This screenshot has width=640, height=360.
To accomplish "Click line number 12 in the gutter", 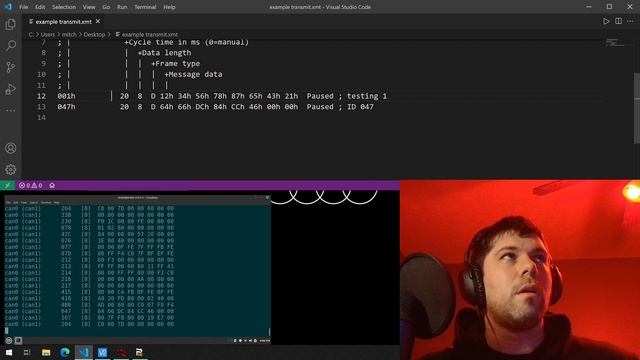I will pyautogui.click(x=41, y=96).
